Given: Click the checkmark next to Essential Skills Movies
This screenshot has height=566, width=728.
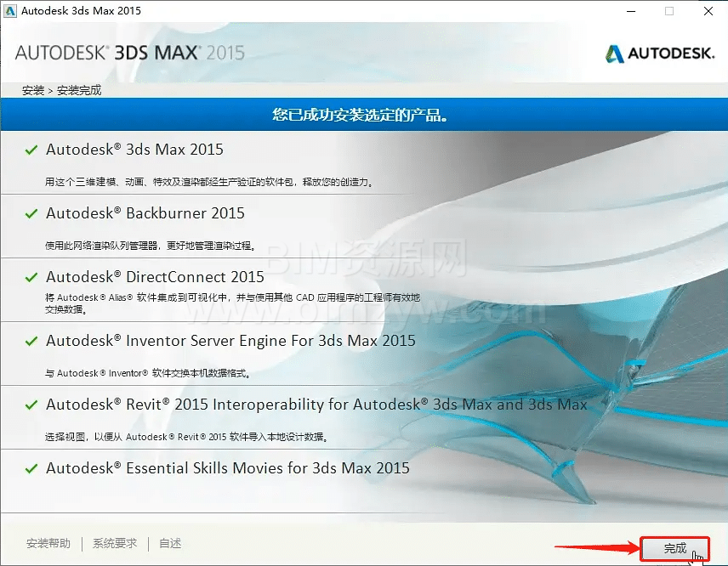Looking at the screenshot, I should pyautogui.click(x=31, y=468).
